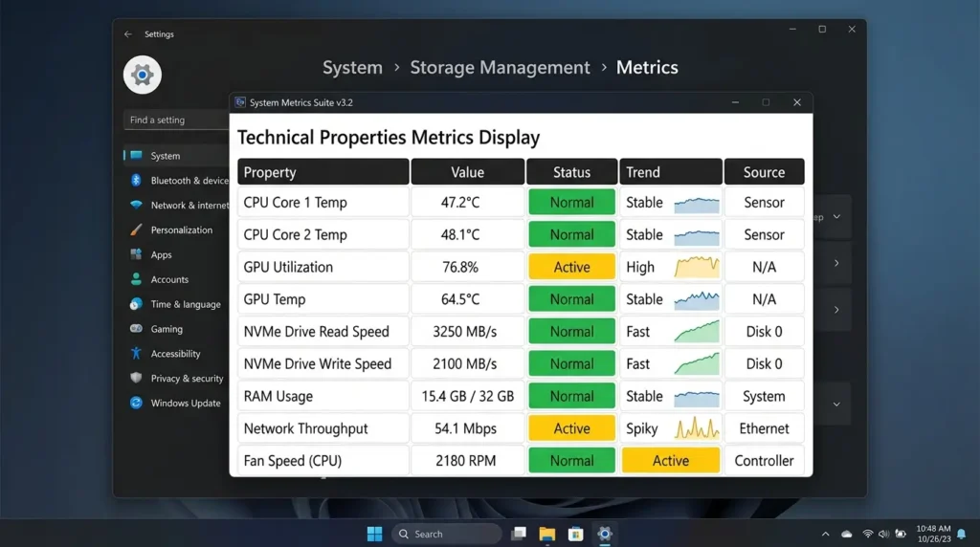Open the Personalization category
The height and width of the screenshot is (547, 980).
(177, 230)
